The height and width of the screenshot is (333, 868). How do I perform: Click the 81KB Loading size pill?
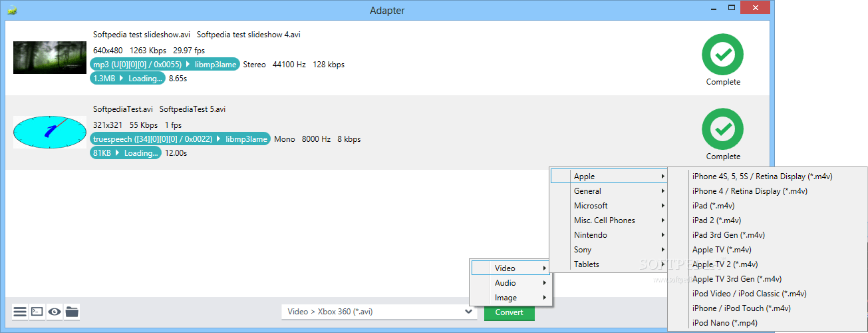point(126,153)
